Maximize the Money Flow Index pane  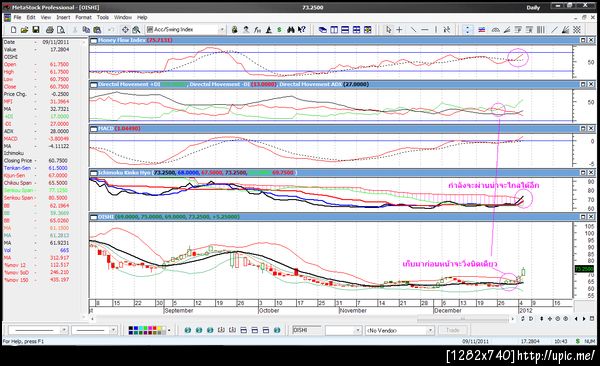point(583,40)
